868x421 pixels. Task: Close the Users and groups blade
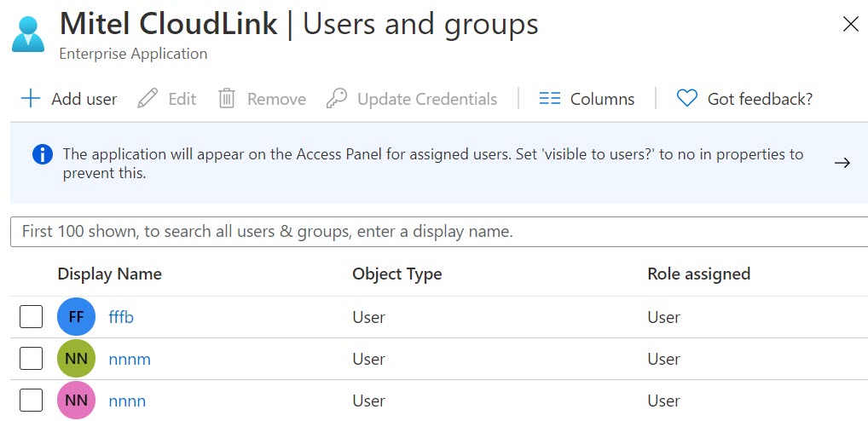coord(850,25)
